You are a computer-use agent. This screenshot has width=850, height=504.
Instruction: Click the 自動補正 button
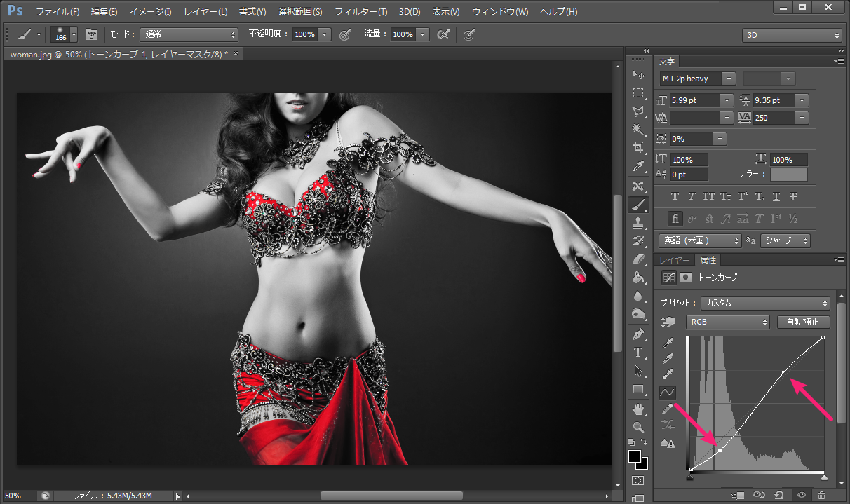click(803, 322)
